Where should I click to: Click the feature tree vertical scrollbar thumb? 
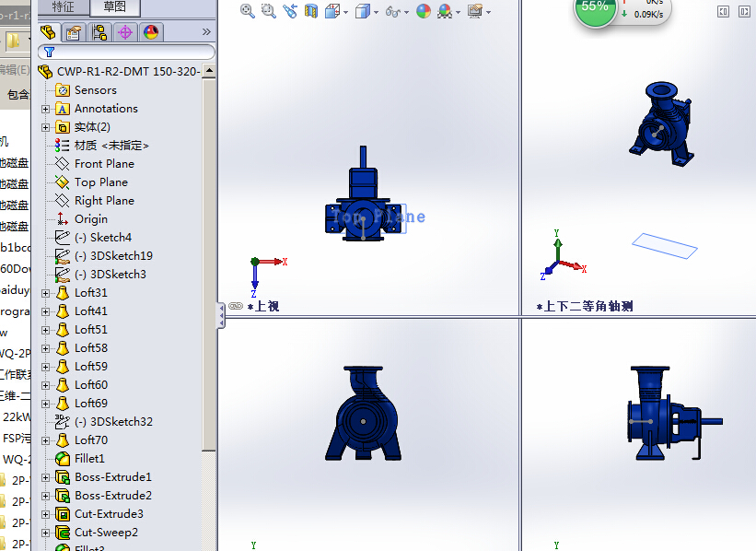(x=209, y=264)
